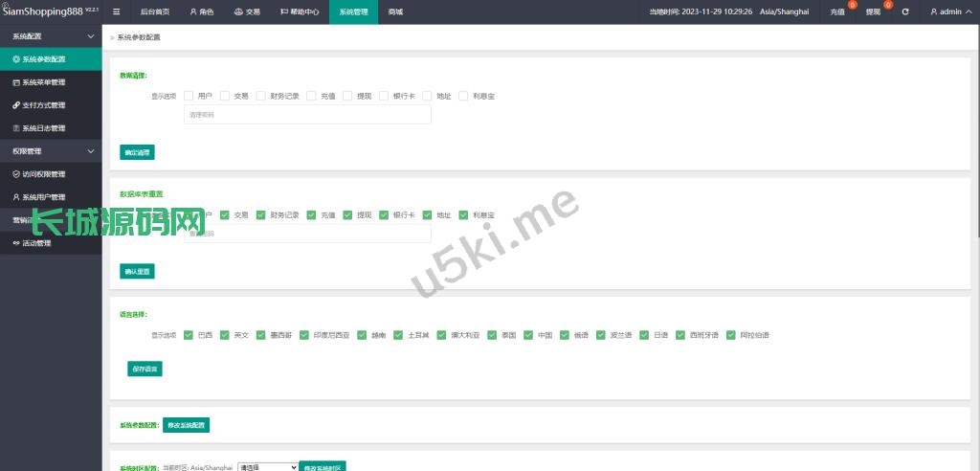The width and height of the screenshot is (980, 471).
Task: Click the password input under 数据清理
Action: pyautogui.click(x=307, y=115)
